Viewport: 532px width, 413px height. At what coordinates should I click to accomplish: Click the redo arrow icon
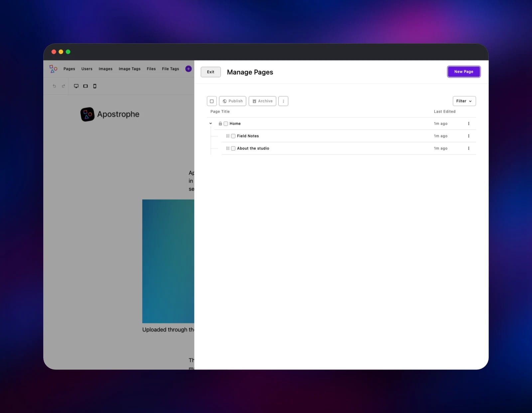coord(63,86)
